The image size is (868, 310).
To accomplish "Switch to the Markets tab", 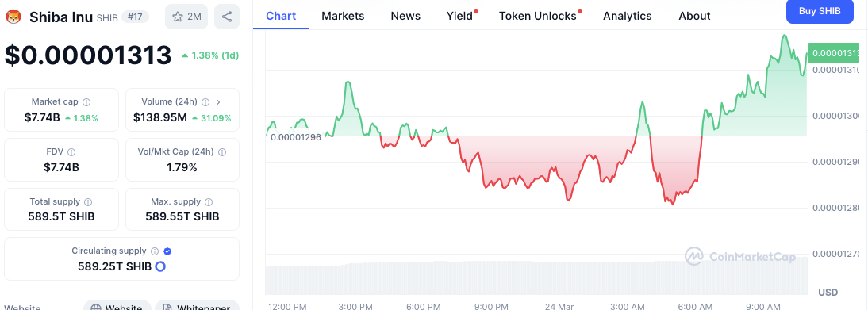I will (343, 16).
